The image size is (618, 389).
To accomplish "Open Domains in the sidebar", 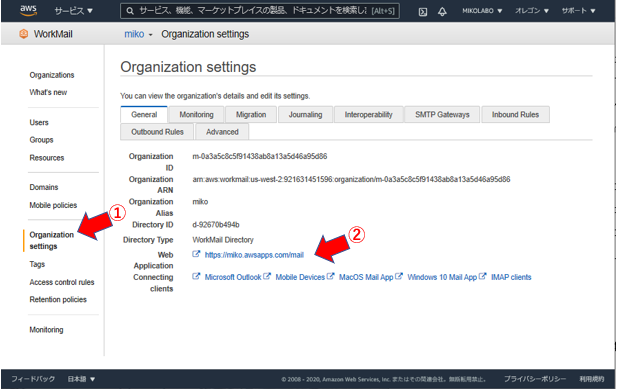I will click(43, 187).
